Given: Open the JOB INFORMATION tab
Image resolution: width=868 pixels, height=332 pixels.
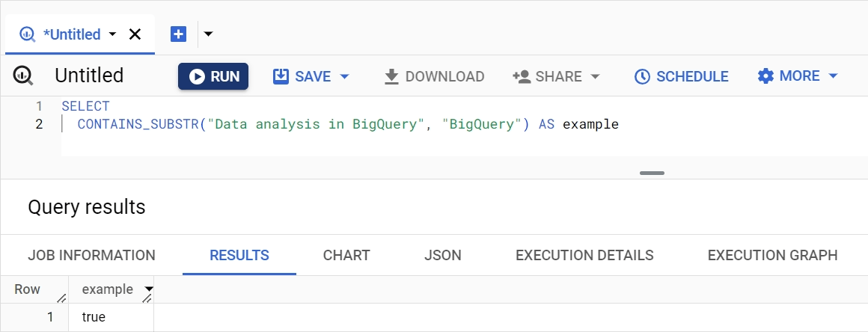Looking at the screenshot, I should (91, 255).
